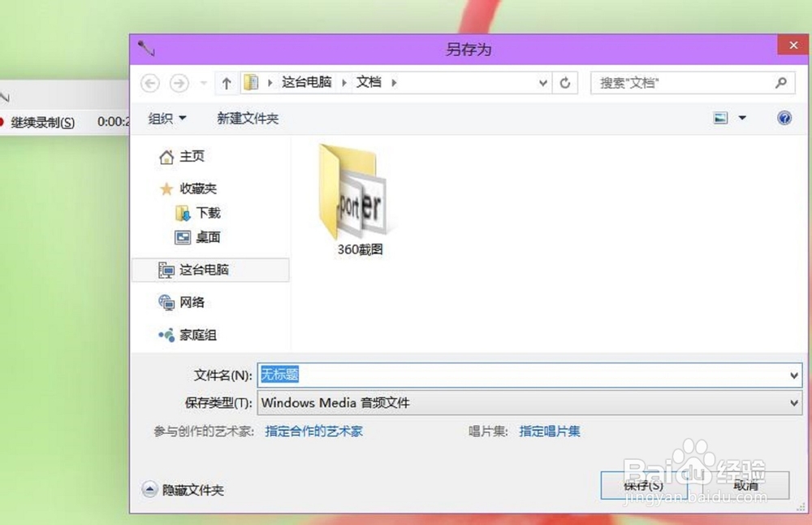The height and width of the screenshot is (525, 812).
Task: Open the 文件名 dropdown arrow
Action: (x=794, y=375)
